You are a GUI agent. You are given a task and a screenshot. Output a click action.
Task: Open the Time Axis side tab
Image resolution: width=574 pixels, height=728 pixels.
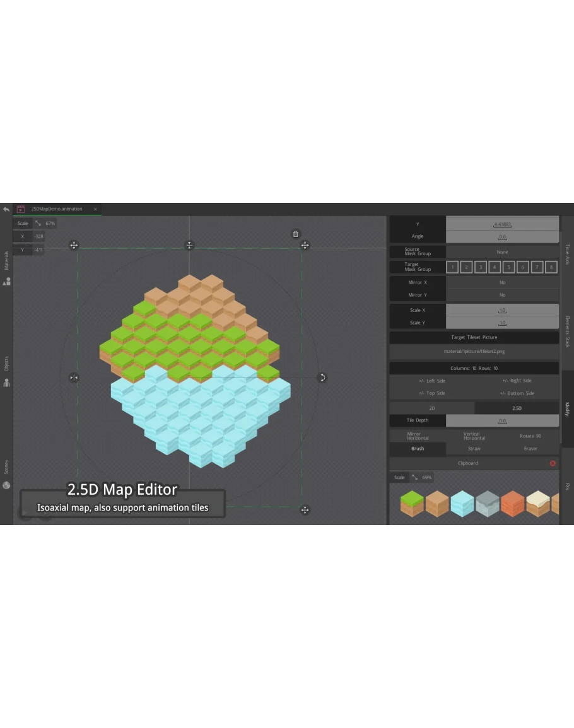[567, 254]
